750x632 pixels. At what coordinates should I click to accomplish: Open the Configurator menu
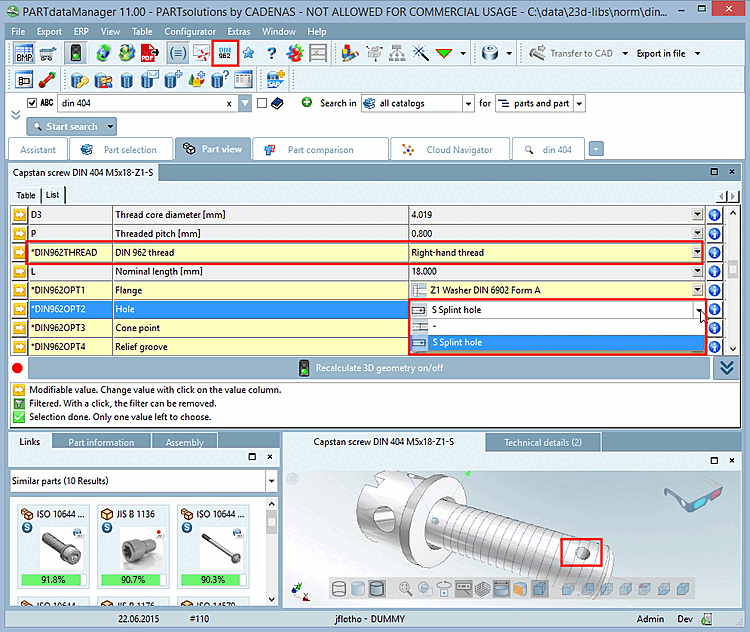[x=189, y=32]
